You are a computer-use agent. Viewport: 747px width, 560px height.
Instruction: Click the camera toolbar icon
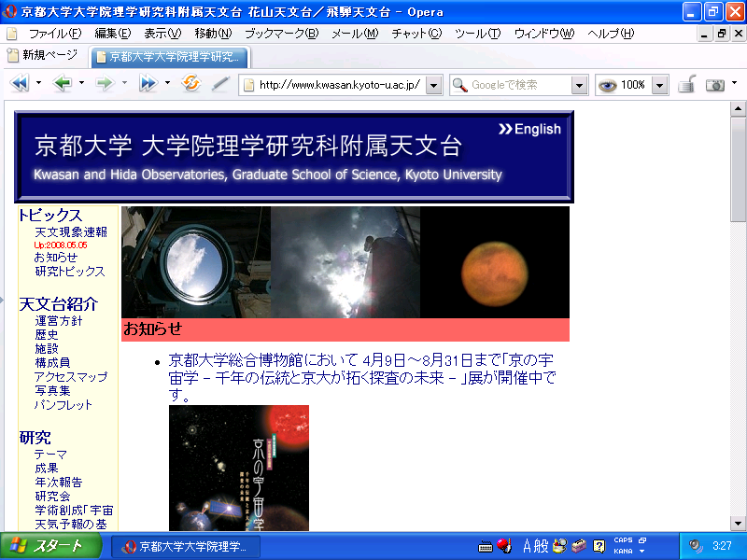[715, 85]
